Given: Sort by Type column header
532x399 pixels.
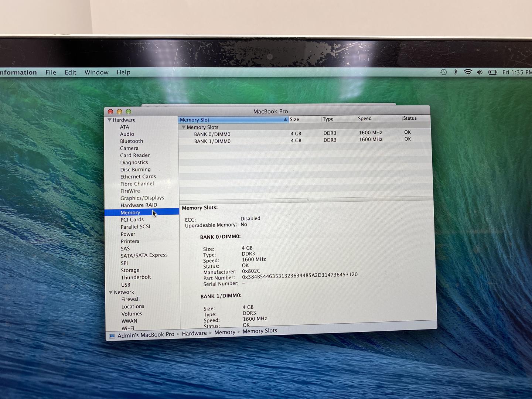Looking at the screenshot, I should point(339,119).
